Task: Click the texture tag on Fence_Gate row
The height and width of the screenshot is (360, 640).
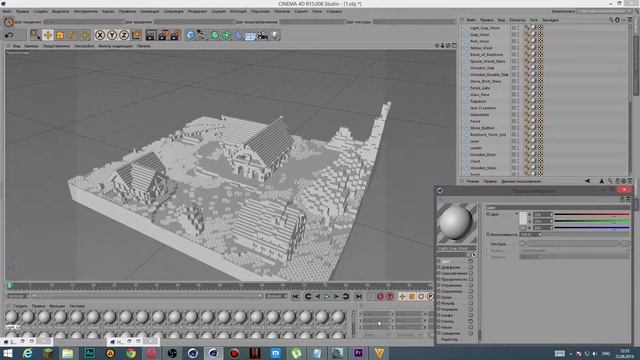Action: coord(527,88)
